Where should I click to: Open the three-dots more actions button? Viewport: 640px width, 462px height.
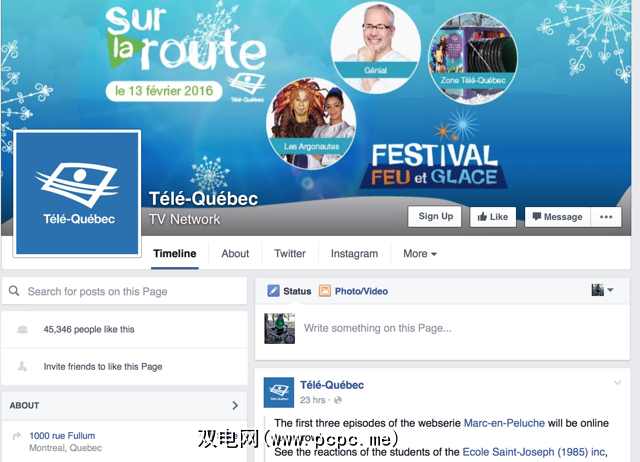tap(606, 217)
